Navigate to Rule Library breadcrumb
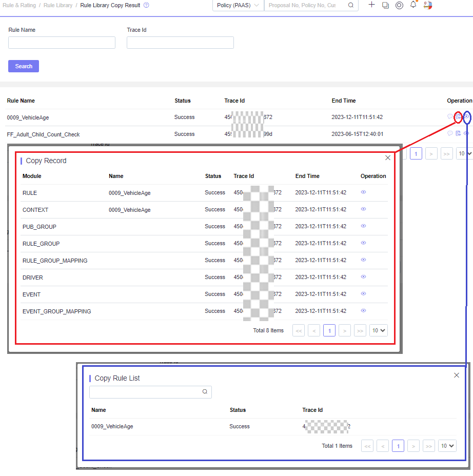Viewport: 473px width, 476px height. coord(58,5)
